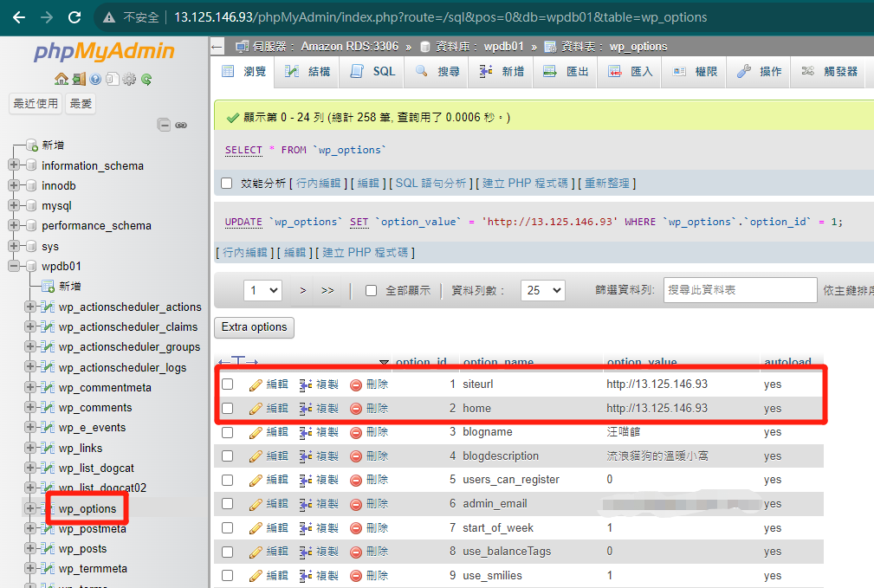
Task: Check the blogname row checkbox
Action: 228,432
